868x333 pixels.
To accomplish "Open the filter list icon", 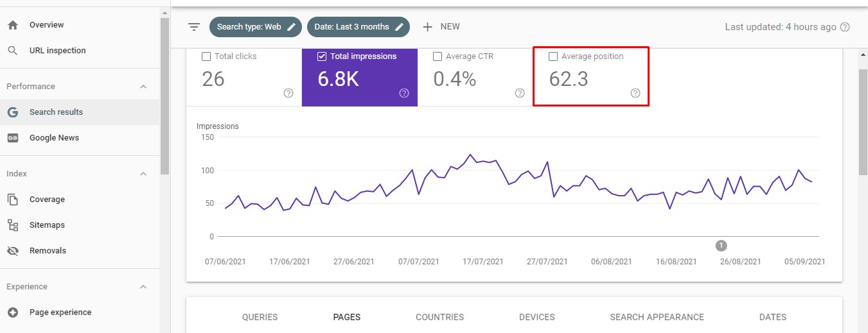I will click(194, 27).
